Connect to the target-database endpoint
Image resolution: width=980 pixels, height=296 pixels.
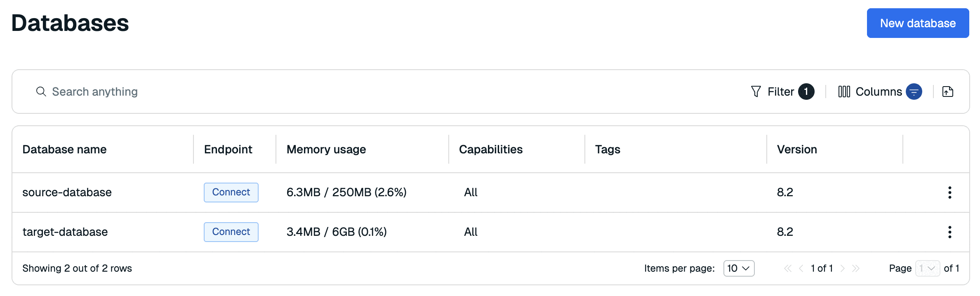[x=231, y=232]
